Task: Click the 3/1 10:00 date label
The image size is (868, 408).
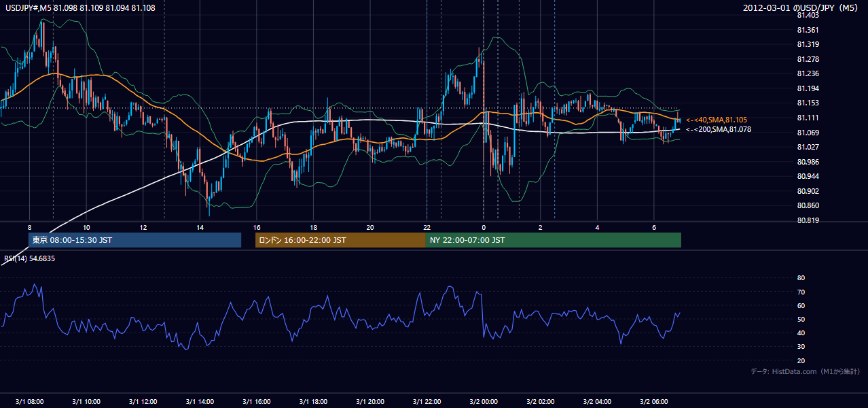Action: click(x=86, y=402)
